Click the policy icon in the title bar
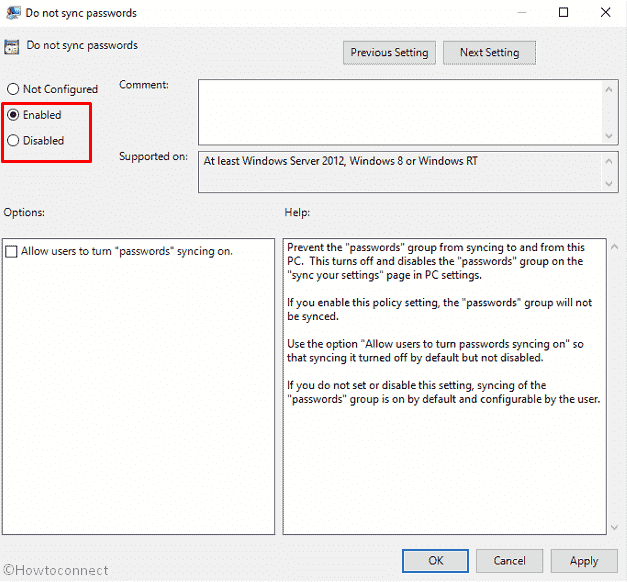The width and height of the screenshot is (627, 582). (12, 13)
